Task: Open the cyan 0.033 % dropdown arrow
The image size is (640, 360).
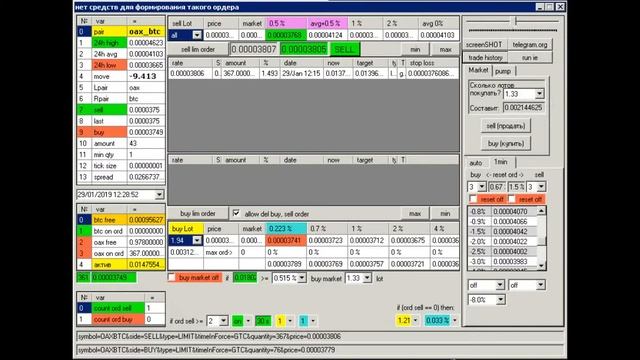Action: point(455,320)
